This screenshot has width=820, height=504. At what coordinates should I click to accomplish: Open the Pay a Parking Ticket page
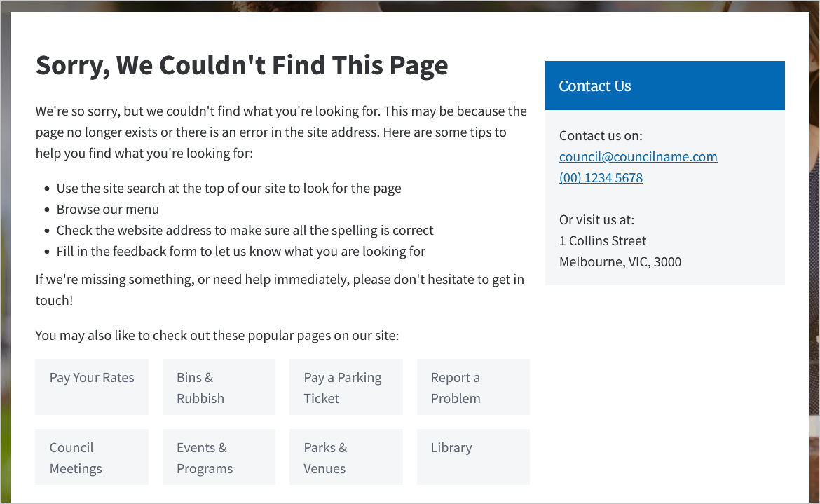(346, 387)
